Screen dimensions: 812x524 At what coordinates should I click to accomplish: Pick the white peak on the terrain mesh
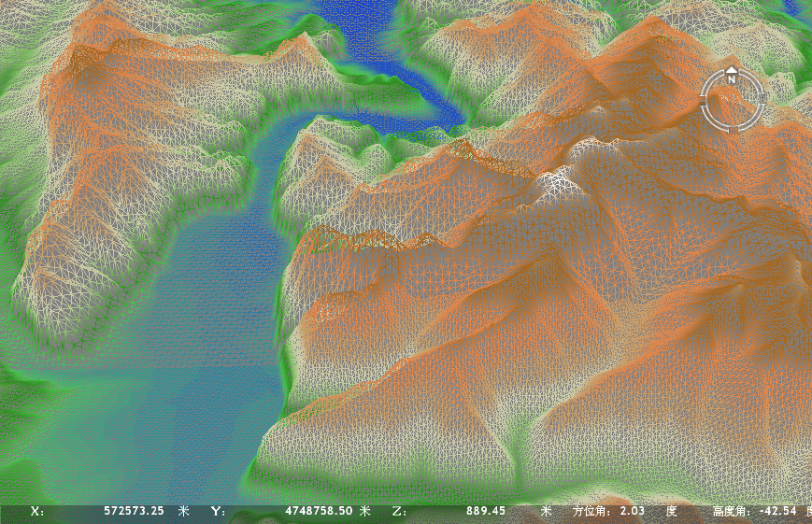tap(561, 182)
